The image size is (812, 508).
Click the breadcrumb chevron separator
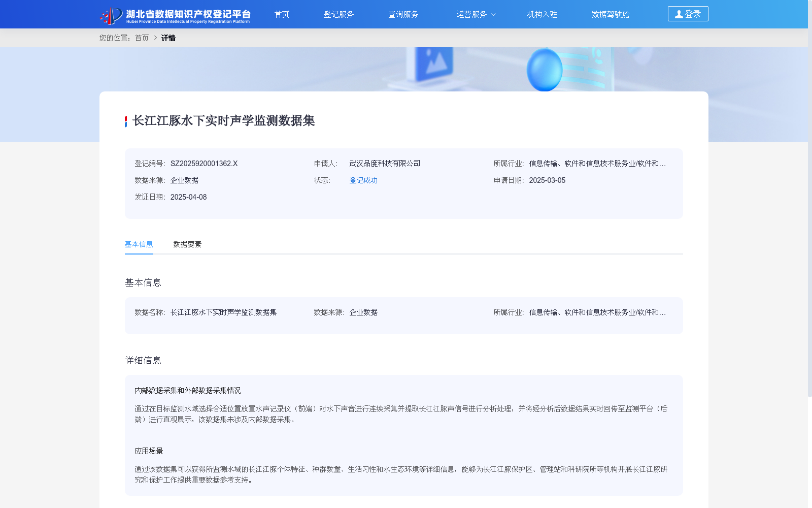pos(155,38)
